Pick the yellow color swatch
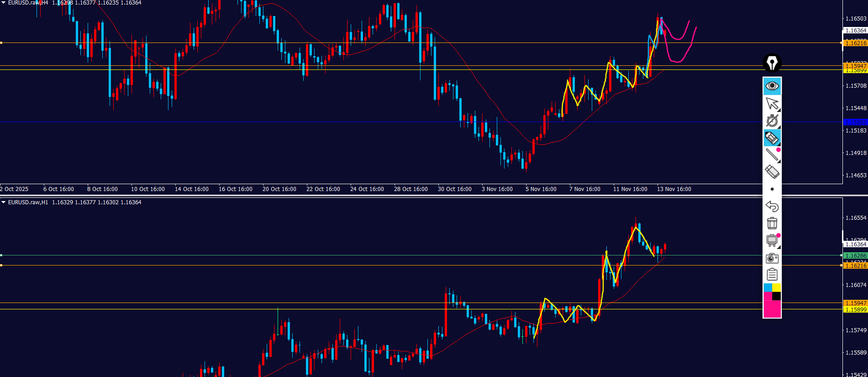868x377 pixels. coord(777,287)
